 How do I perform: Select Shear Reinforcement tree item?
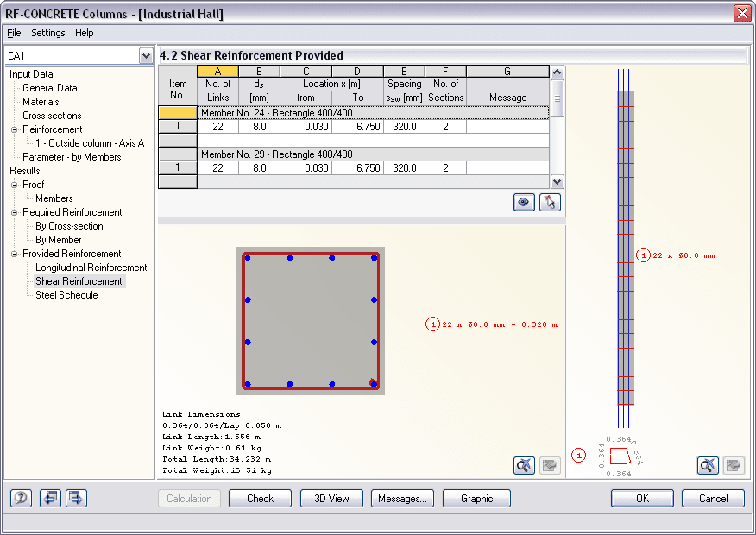[79, 281]
